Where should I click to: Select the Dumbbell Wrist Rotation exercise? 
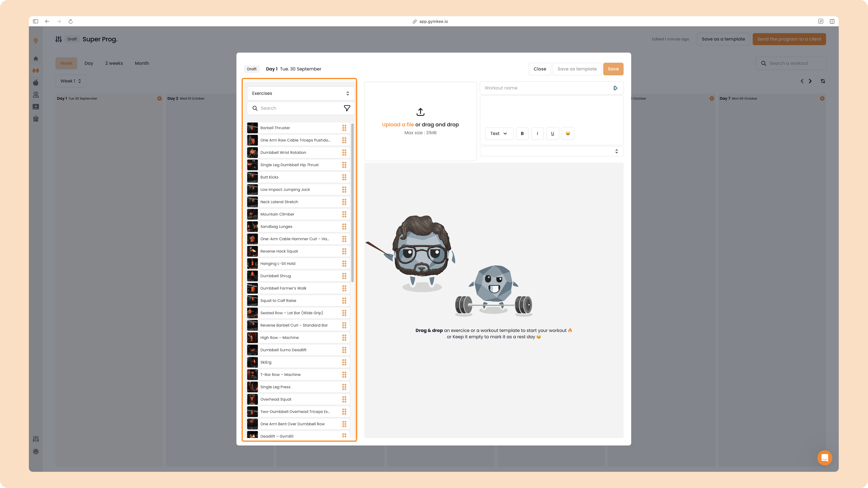click(298, 153)
